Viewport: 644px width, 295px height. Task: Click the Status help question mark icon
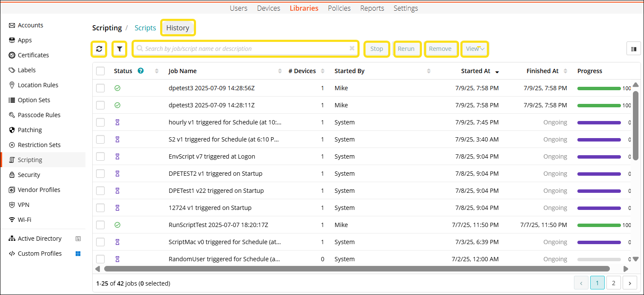point(141,71)
